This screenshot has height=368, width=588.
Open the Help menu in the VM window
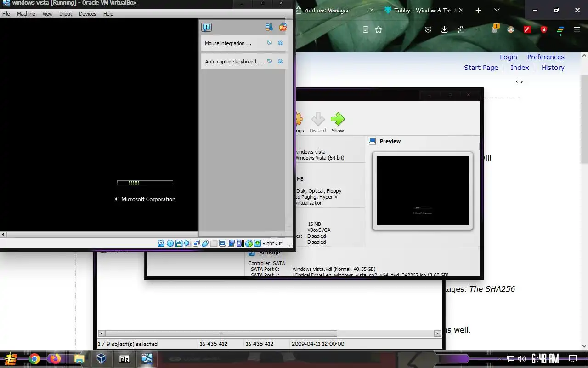pyautogui.click(x=108, y=14)
